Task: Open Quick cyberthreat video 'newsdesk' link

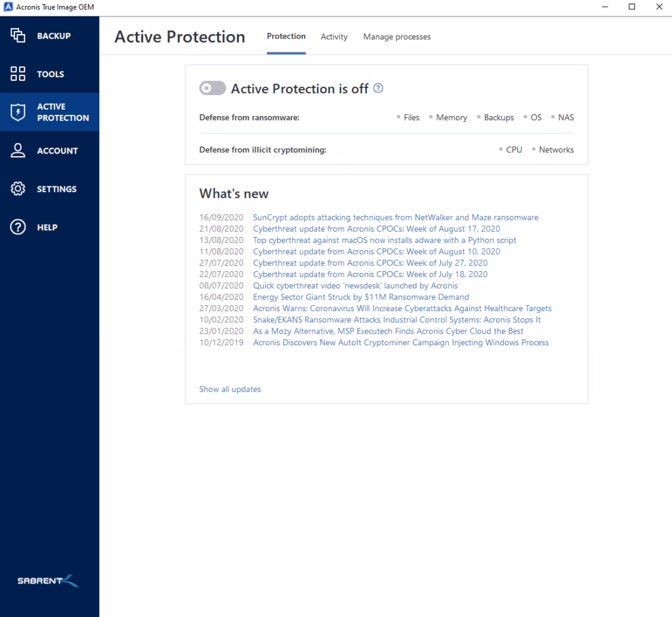Action: (x=355, y=286)
